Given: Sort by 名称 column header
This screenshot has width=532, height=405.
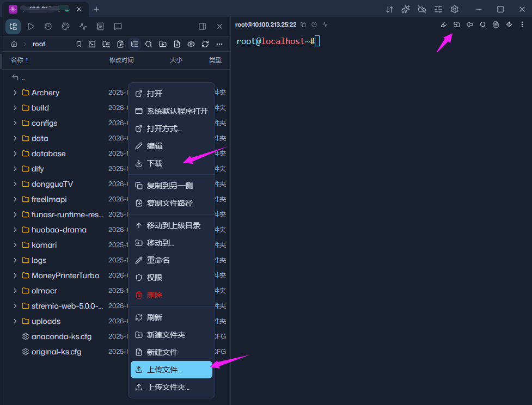Looking at the screenshot, I should click(17, 60).
